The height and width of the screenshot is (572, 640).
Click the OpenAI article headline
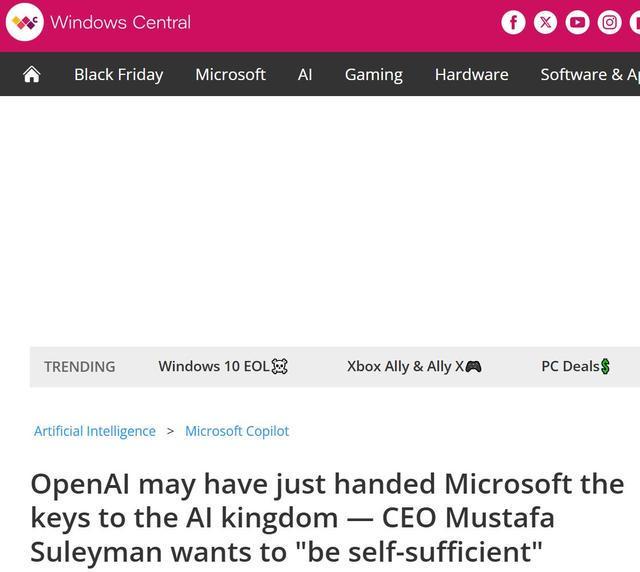327,518
